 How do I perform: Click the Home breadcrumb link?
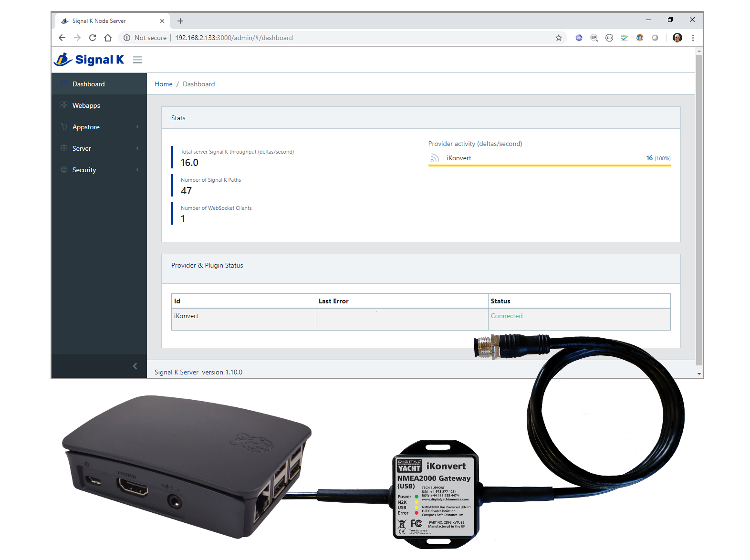click(x=164, y=84)
